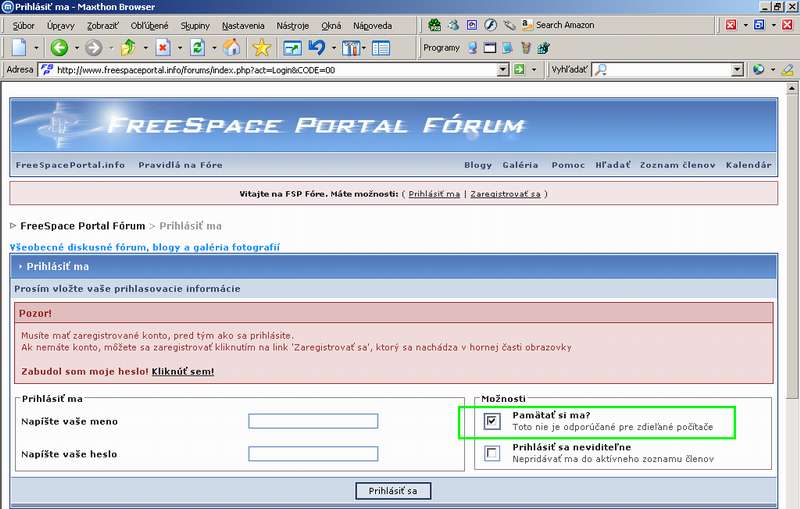Click the tools panel toolbar icon
800x509 pixels.
pos(351,48)
